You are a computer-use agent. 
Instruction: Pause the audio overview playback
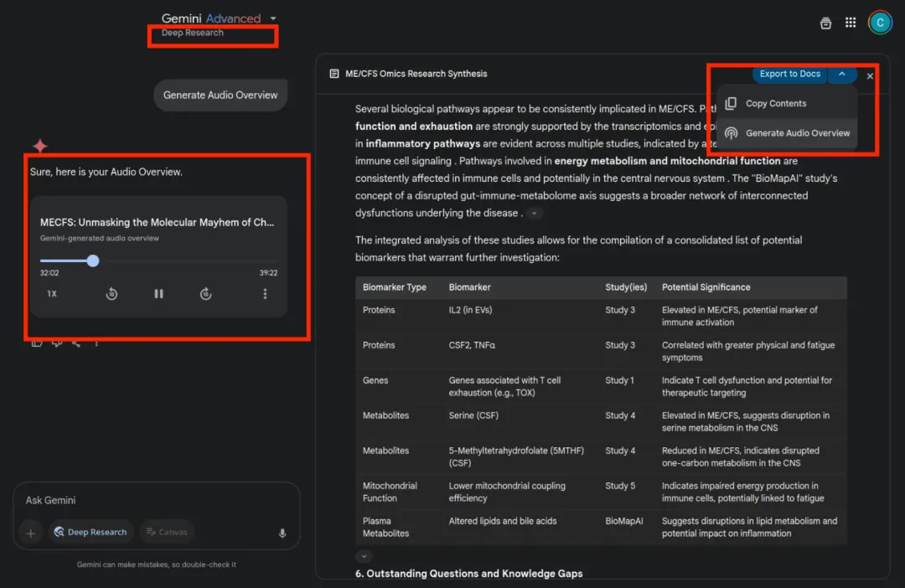coord(158,294)
